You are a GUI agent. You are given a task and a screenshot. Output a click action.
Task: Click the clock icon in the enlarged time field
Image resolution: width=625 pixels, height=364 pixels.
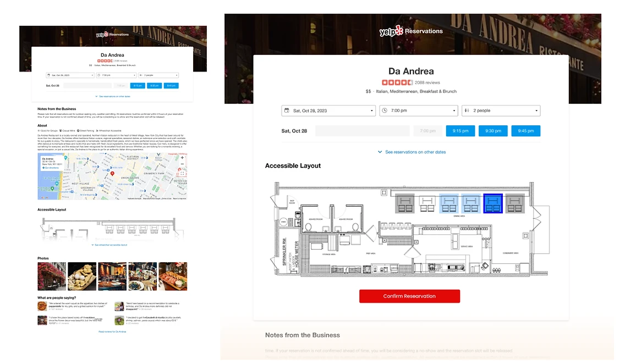coord(385,111)
